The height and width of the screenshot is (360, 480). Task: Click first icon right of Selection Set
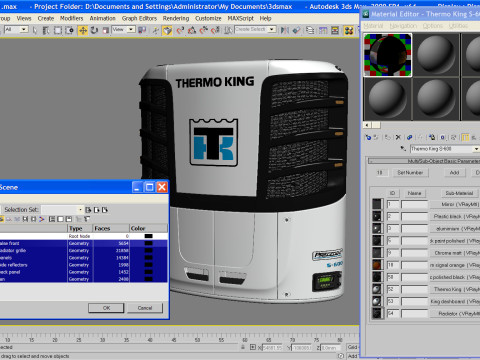pyautogui.click(x=88, y=210)
